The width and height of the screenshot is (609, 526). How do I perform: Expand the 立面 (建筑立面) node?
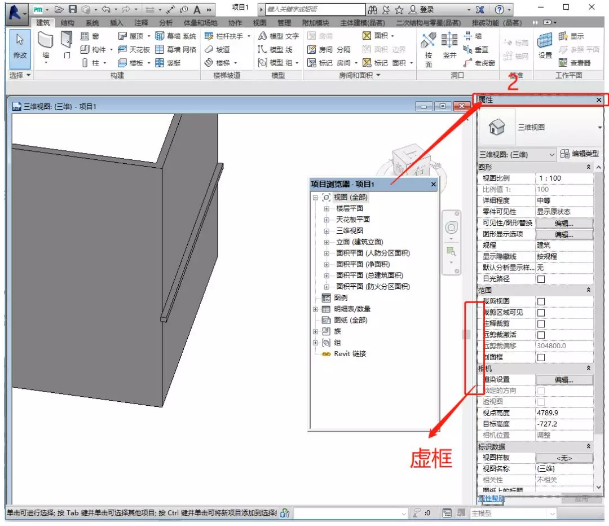pyautogui.click(x=326, y=242)
